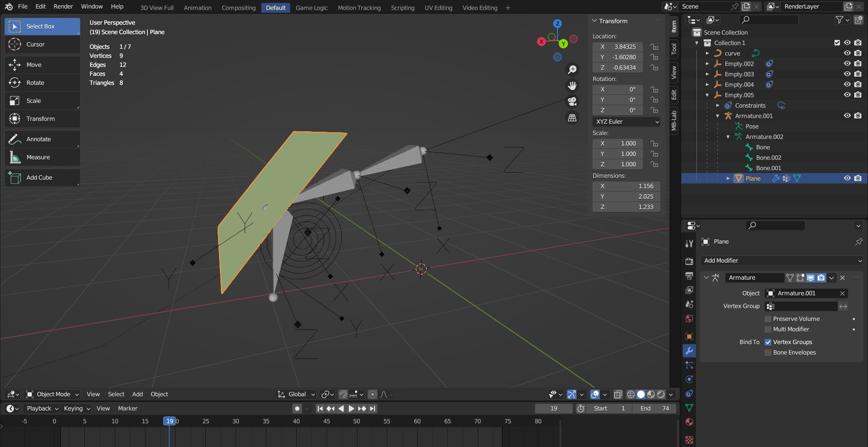868x447 pixels.
Task: Enable Preserve Volume checkbox
Action: coord(768,319)
